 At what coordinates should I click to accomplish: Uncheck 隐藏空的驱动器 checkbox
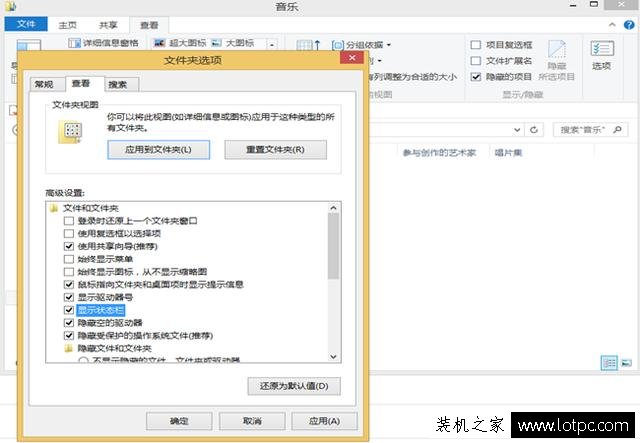(x=69, y=323)
